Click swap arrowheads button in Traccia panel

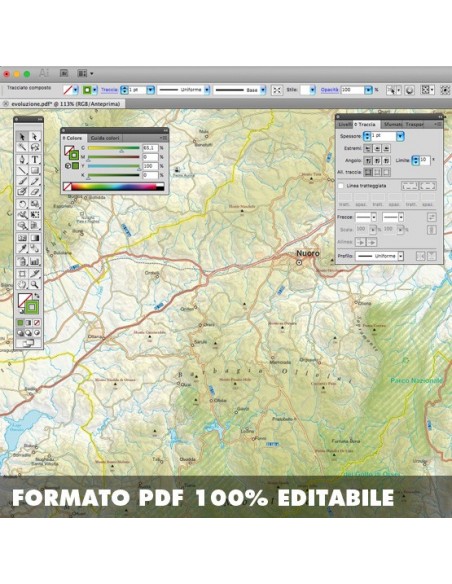(x=432, y=217)
